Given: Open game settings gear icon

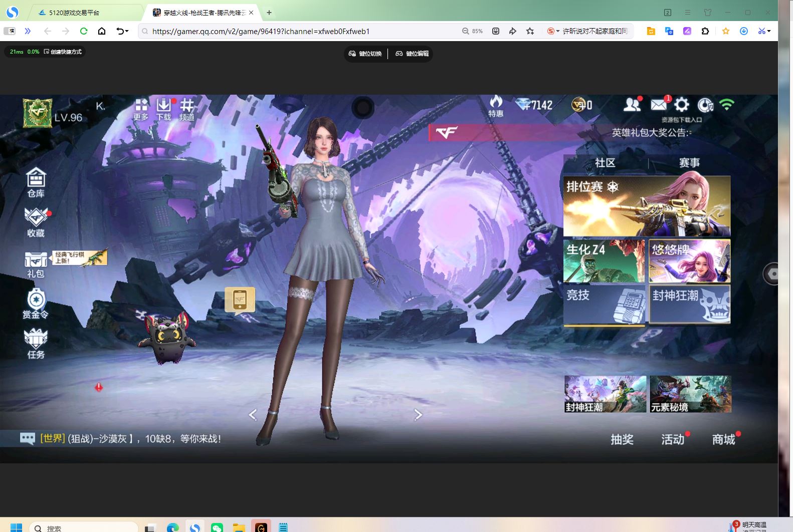Looking at the screenshot, I should click(682, 105).
